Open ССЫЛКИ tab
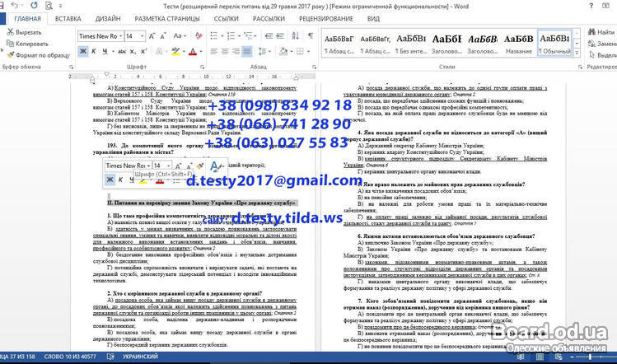The image size is (617, 364). tap(227, 18)
